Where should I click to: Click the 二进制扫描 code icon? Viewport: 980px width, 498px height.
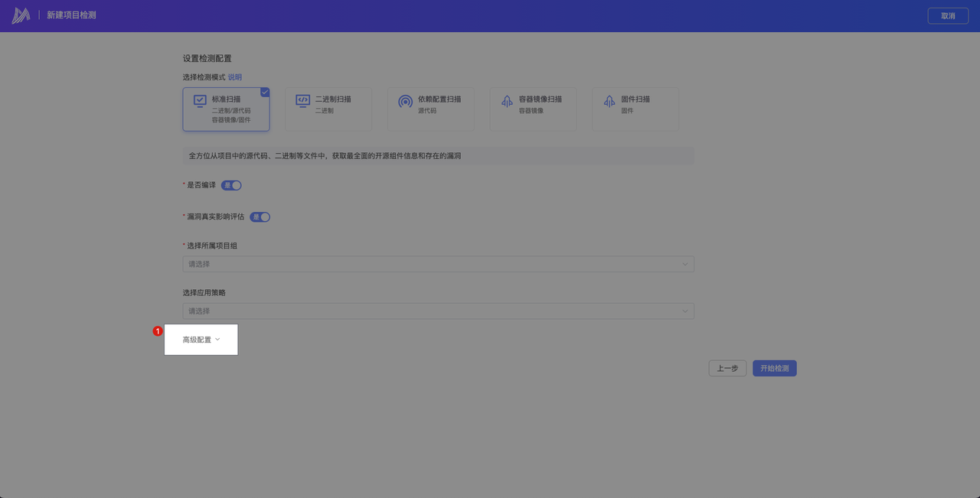(302, 101)
